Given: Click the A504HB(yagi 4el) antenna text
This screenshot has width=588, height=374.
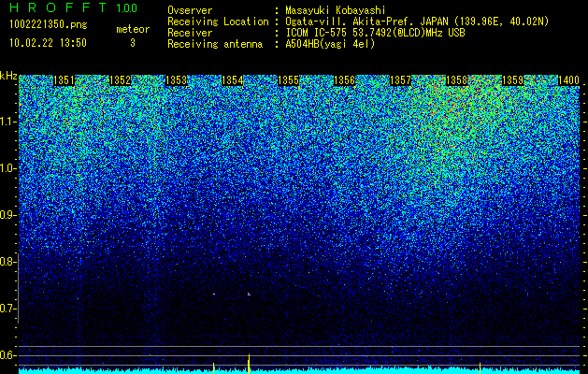Looking at the screenshot, I should coord(330,44).
